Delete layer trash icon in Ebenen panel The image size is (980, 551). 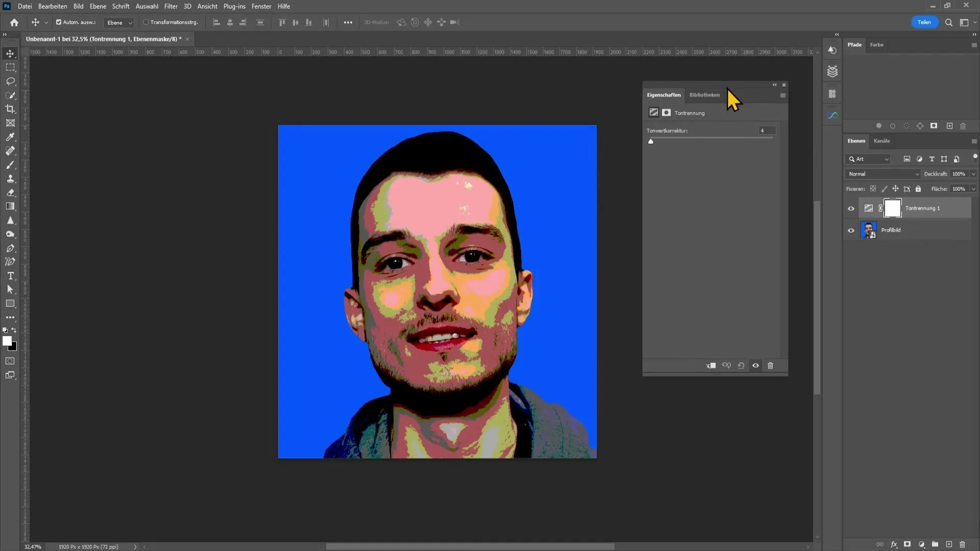963,544
